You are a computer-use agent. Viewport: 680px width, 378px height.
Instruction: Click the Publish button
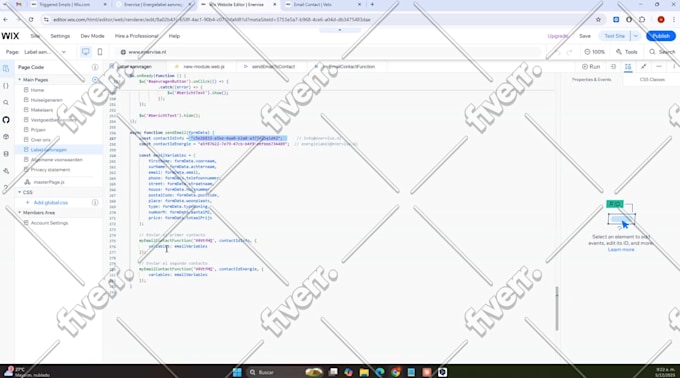[x=661, y=36]
